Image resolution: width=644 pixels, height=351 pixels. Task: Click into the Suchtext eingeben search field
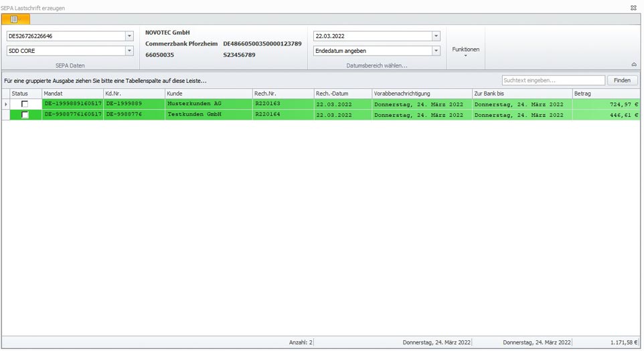coord(553,80)
